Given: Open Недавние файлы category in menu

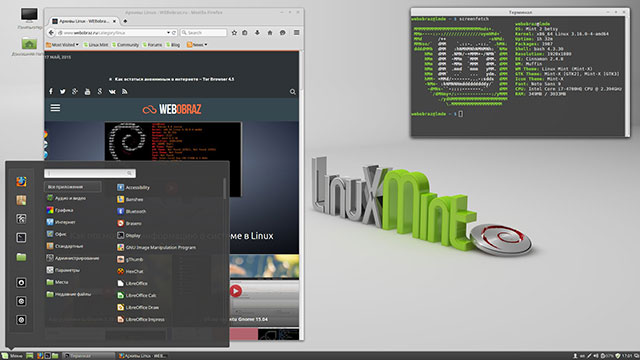Looking at the screenshot, I should [69, 294].
